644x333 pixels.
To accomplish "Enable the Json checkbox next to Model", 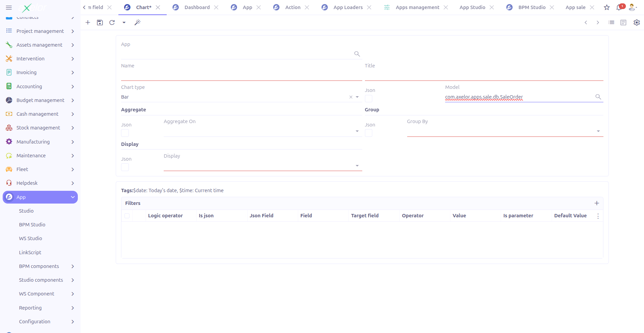I will click(x=369, y=99).
